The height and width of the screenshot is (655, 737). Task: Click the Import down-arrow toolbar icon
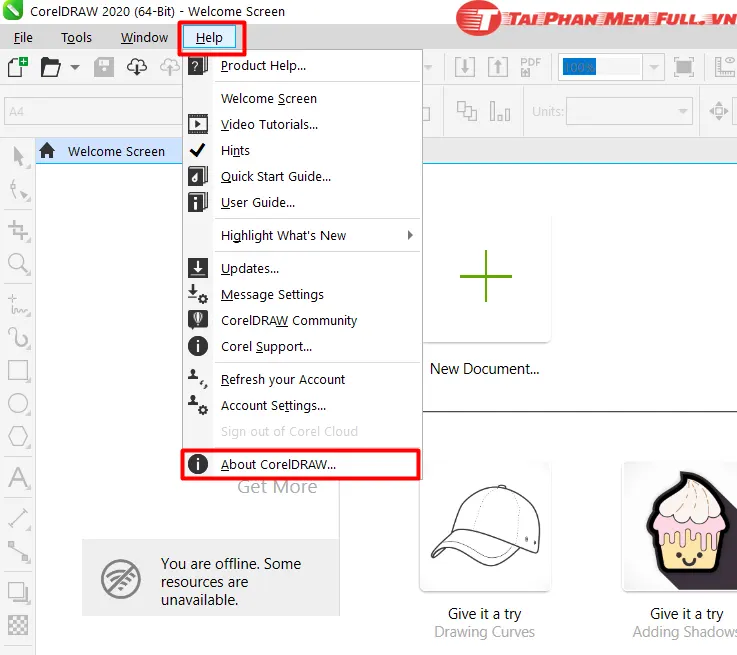(x=465, y=67)
